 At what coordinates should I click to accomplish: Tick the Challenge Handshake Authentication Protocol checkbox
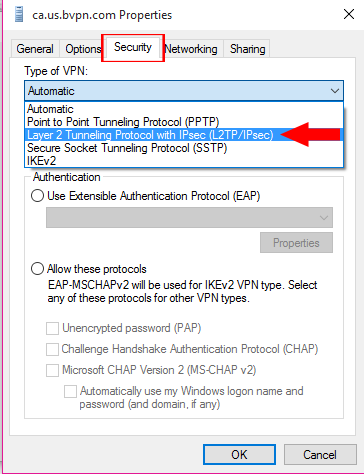pos(52,349)
